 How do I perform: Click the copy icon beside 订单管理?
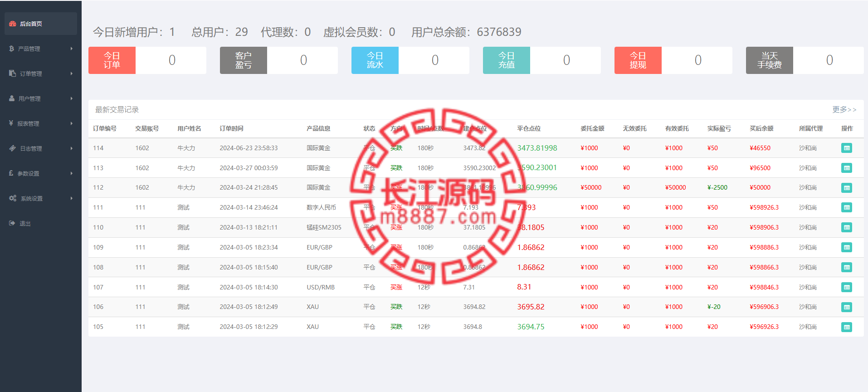[x=12, y=73]
